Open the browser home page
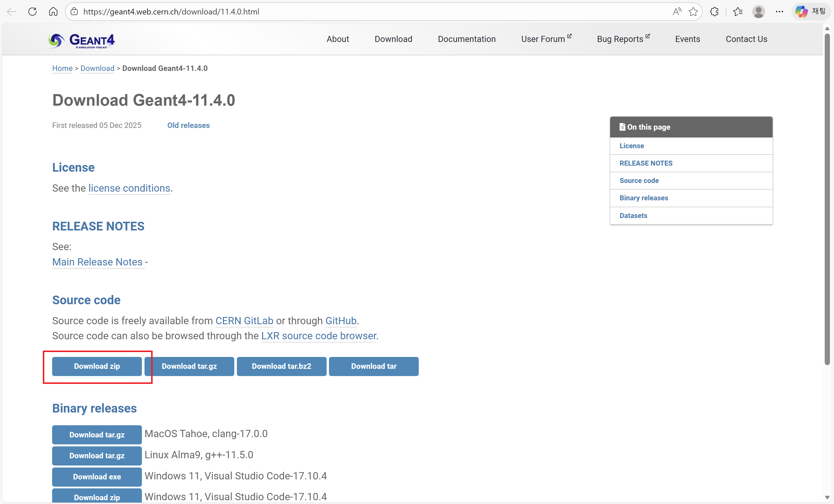 [53, 12]
